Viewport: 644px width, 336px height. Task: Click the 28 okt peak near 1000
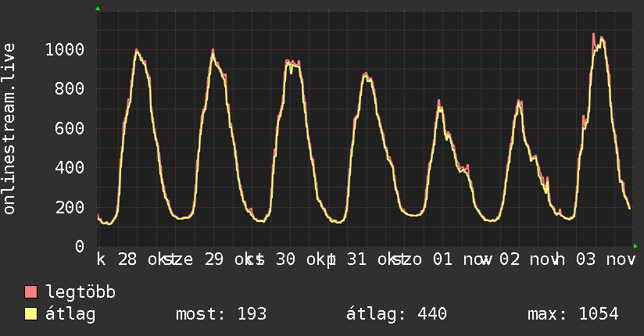point(137,50)
